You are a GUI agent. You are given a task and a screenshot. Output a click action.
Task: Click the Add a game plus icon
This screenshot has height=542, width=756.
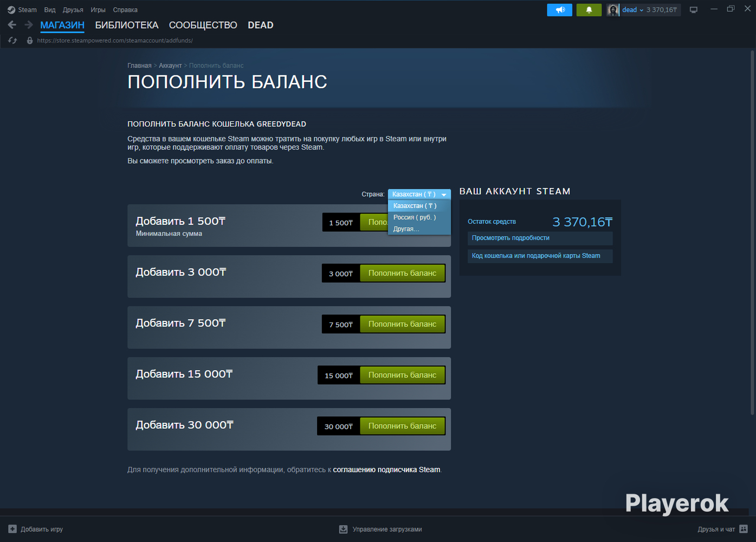click(12, 529)
